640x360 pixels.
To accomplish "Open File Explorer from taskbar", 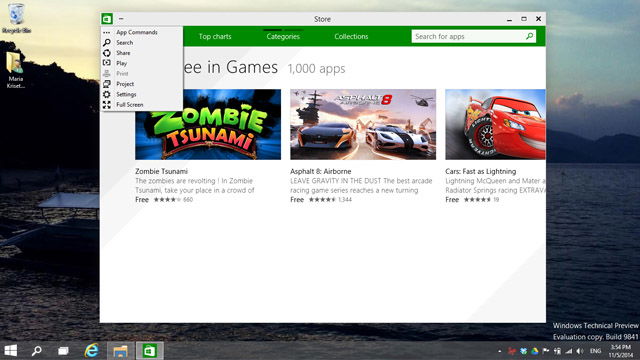I will pyautogui.click(x=120, y=351).
